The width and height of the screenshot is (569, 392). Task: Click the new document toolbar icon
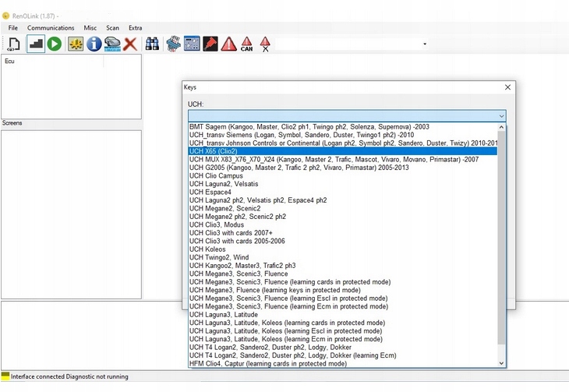pos(14,44)
